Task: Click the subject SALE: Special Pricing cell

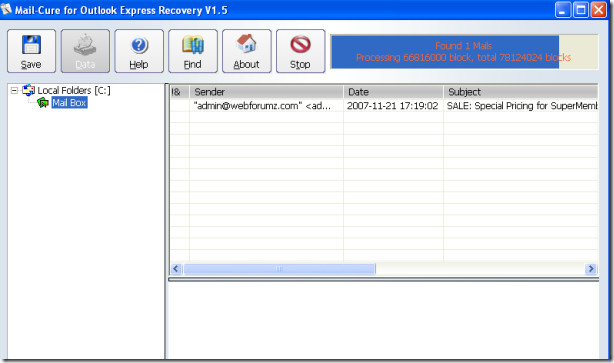Action: [522, 106]
